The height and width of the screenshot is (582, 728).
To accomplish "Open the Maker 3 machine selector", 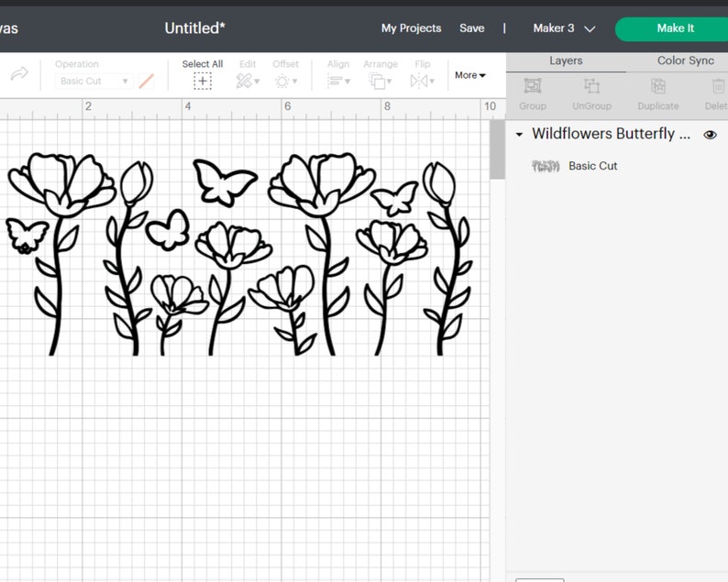I will tap(564, 28).
